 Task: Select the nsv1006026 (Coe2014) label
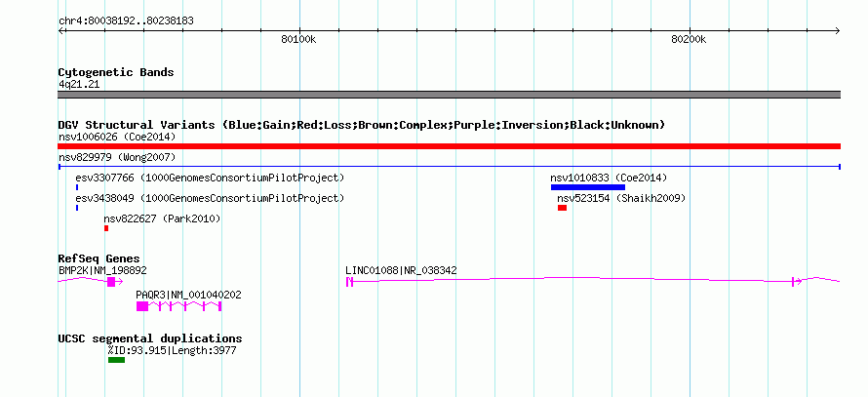(x=117, y=137)
